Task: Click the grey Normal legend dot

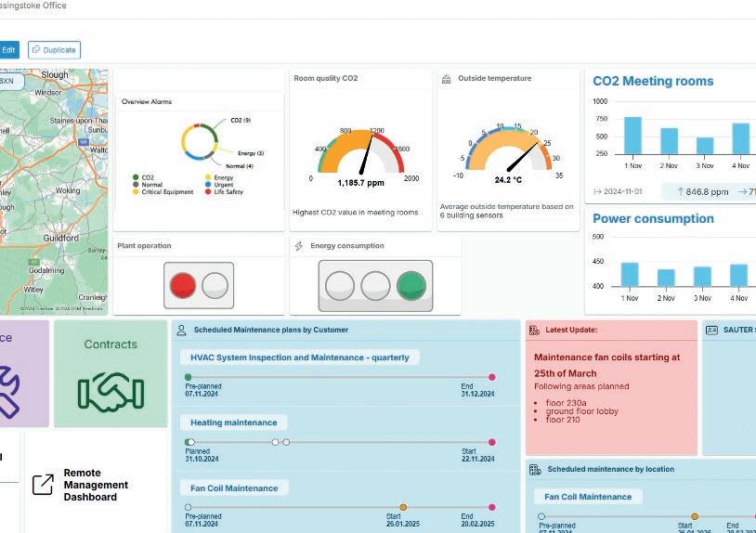Action: [x=136, y=185]
